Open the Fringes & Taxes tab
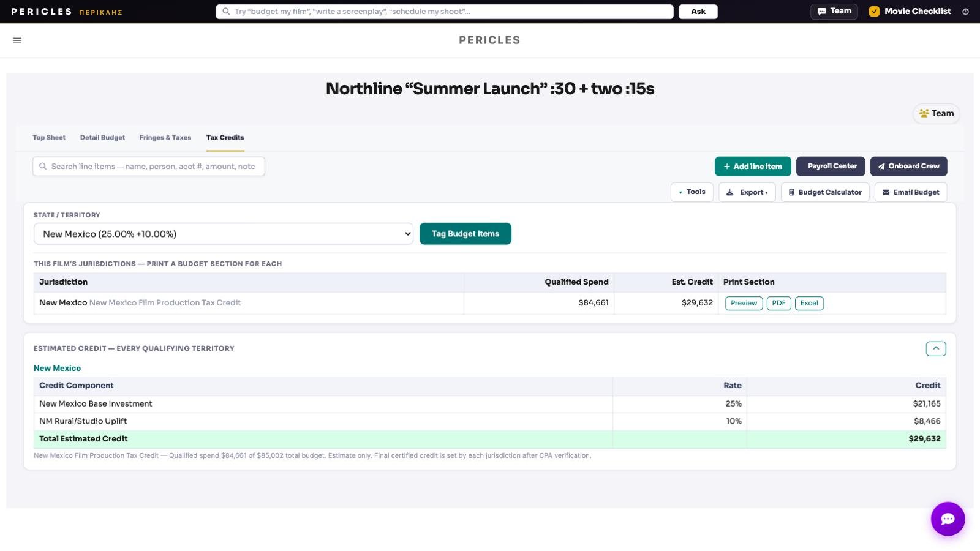The image size is (980, 551). click(165, 138)
